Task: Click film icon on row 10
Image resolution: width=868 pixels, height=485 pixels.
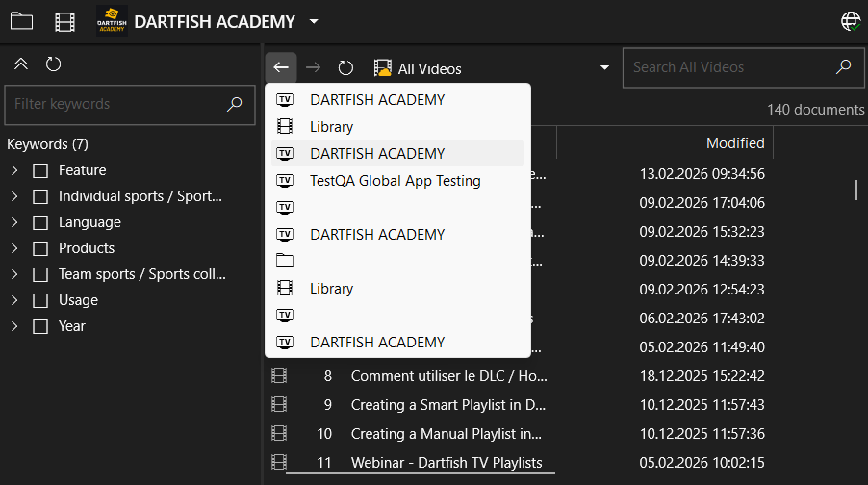Action: pyautogui.click(x=279, y=433)
